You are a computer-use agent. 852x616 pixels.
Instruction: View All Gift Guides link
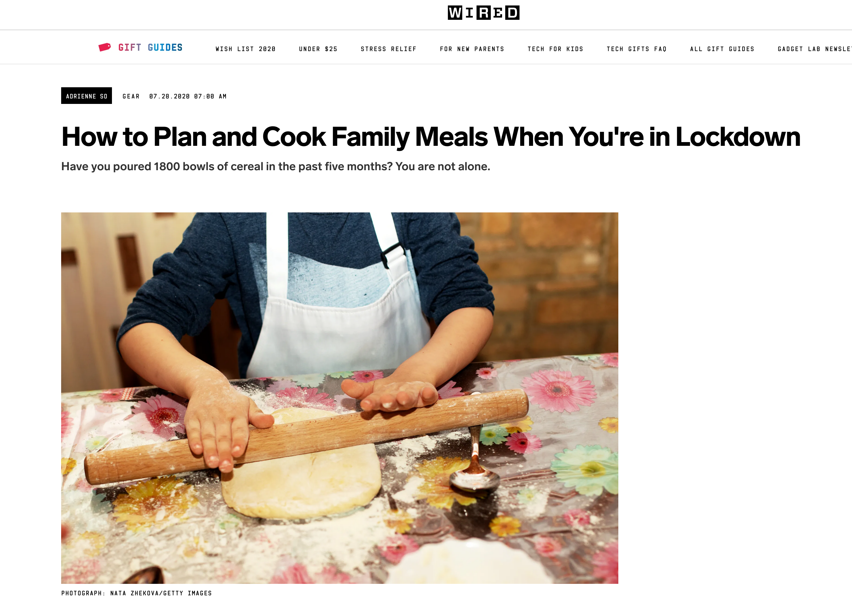[x=722, y=49]
